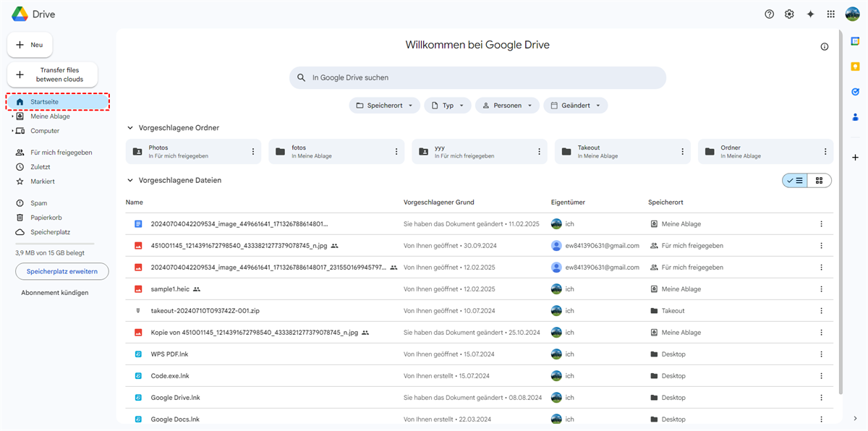The height and width of the screenshot is (431, 868).
Task: Open the Settings gear icon
Action: [x=789, y=14]
